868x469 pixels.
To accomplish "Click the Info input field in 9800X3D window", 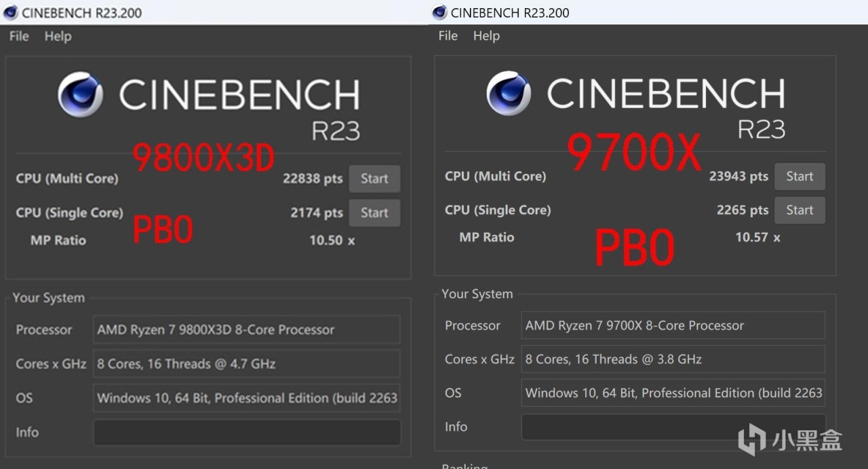I will pos(247,432).
